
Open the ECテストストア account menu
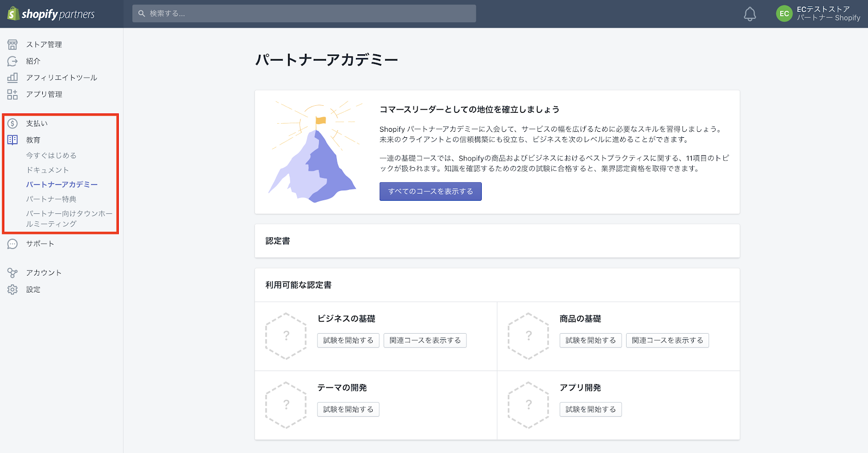click(828, 14)
